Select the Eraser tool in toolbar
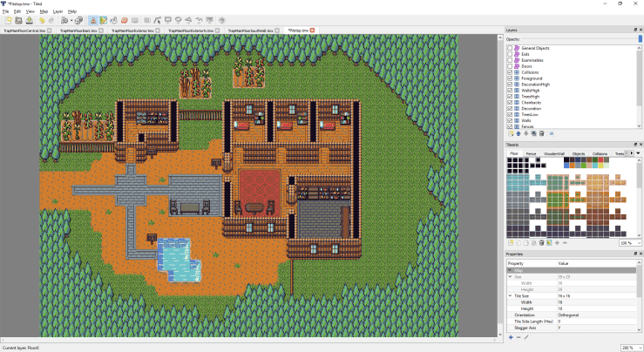Screen dimensions: 644x352 125,19
